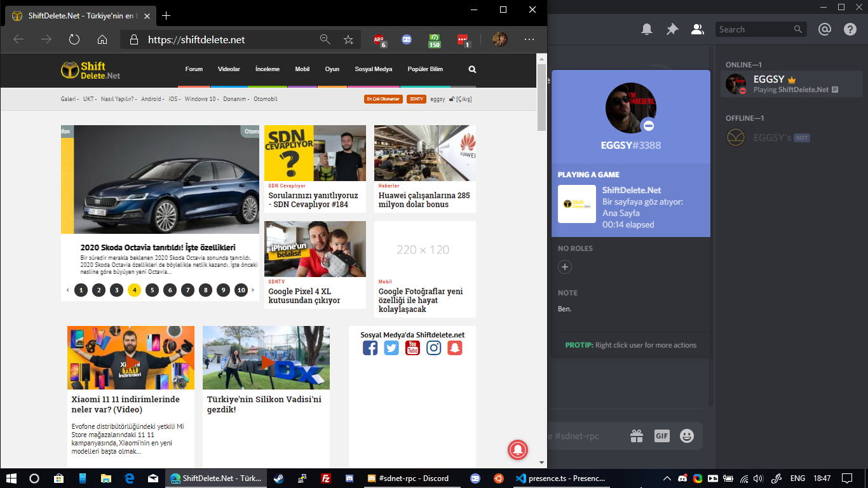Open a new browser tab
The width and height of the screenshot is (868, 488).
(x=166, y=15)
